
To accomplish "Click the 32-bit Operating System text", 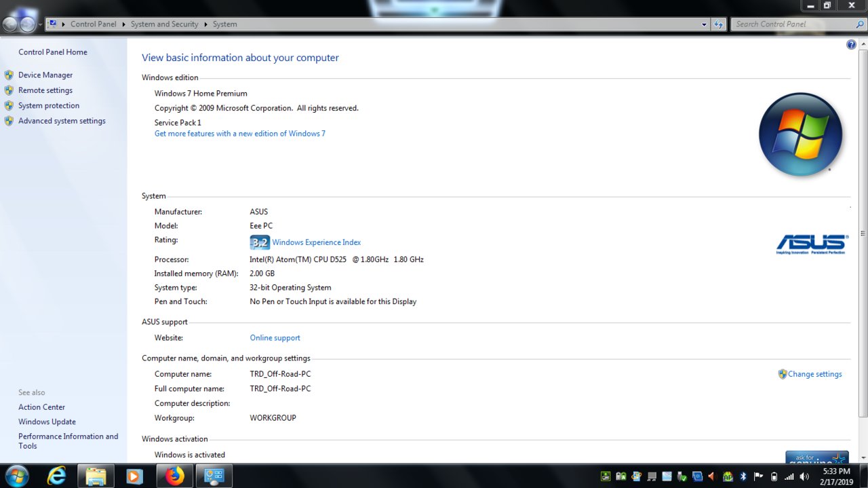I will [x=290, y=288].
